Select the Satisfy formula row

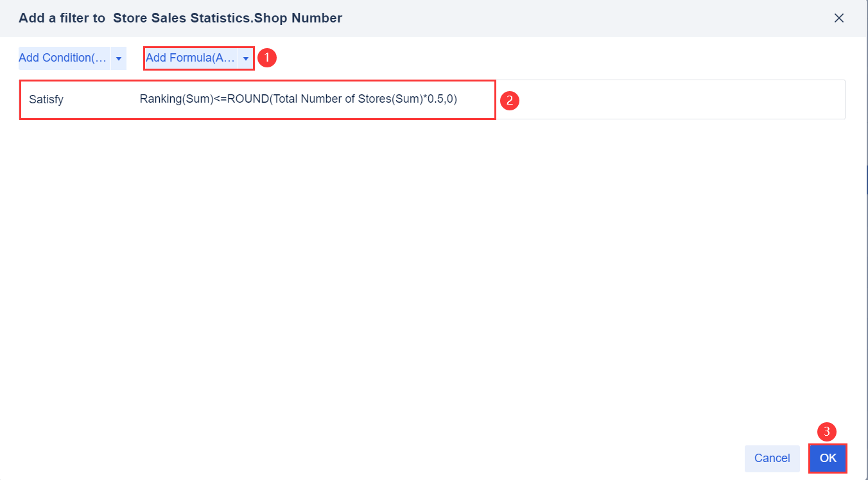point(257,99)
